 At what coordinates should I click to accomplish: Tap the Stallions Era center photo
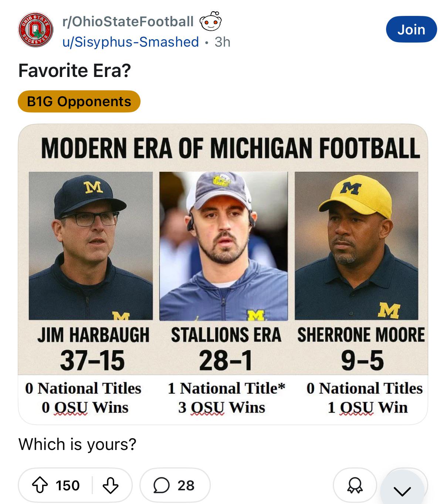click(223, 246)
